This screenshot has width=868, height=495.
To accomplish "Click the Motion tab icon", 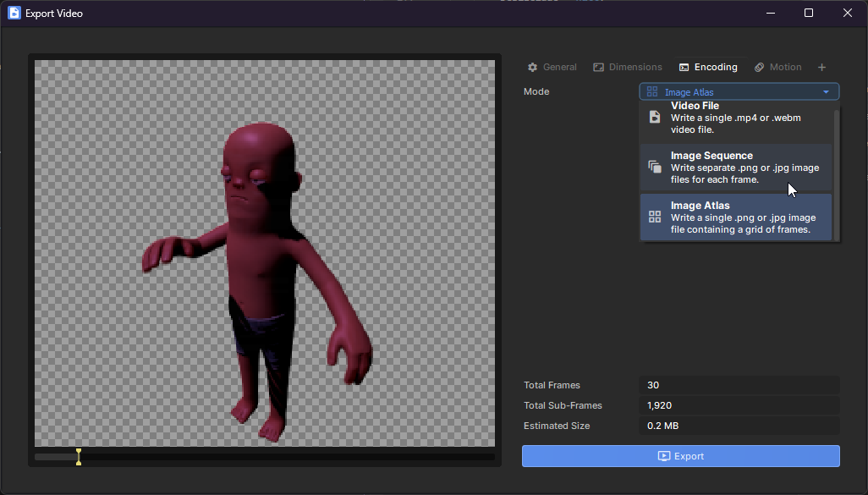I will point(759,68).
